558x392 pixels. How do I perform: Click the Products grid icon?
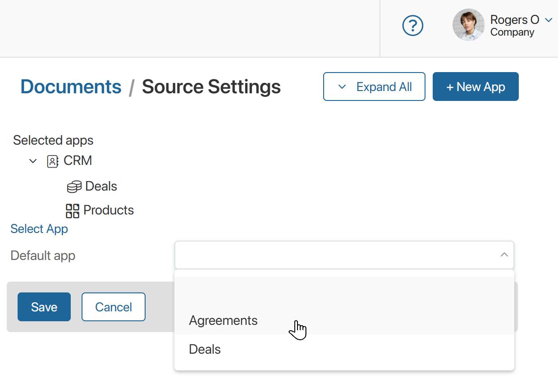coord(73,210)
